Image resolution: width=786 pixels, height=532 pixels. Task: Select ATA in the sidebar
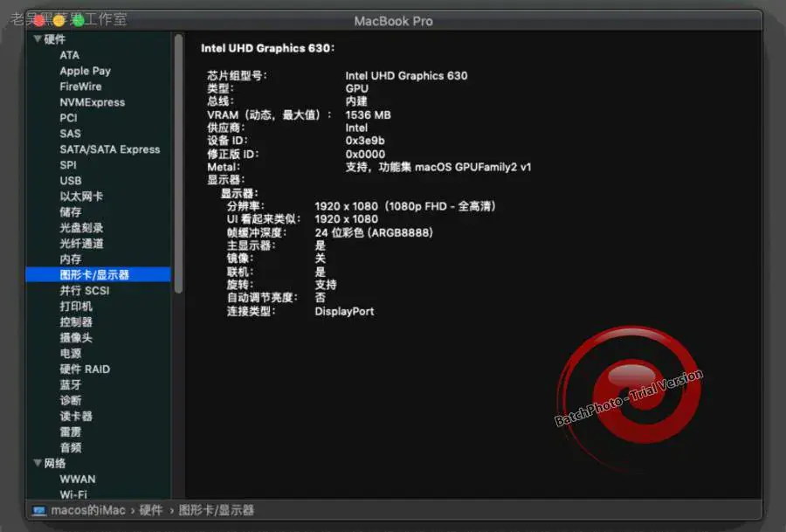tap(70, 55)
